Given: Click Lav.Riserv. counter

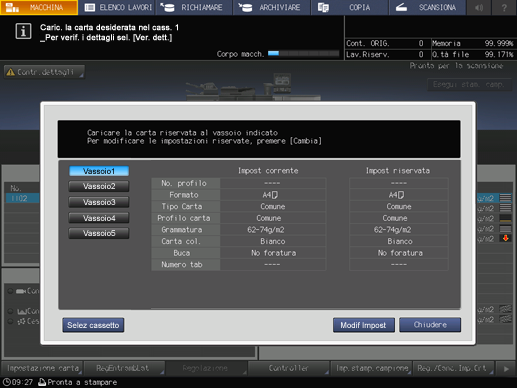Looking at the screenshot, I should [385, 54].
